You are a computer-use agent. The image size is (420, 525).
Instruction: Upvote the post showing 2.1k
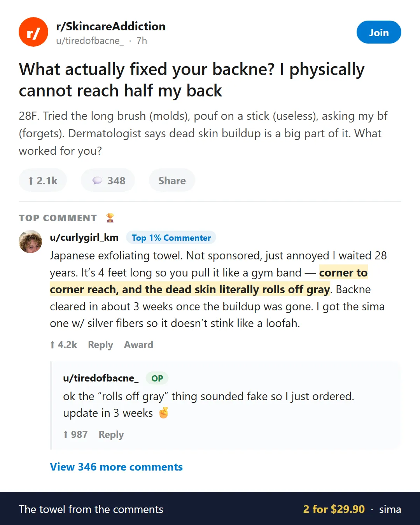coord(43,180)
